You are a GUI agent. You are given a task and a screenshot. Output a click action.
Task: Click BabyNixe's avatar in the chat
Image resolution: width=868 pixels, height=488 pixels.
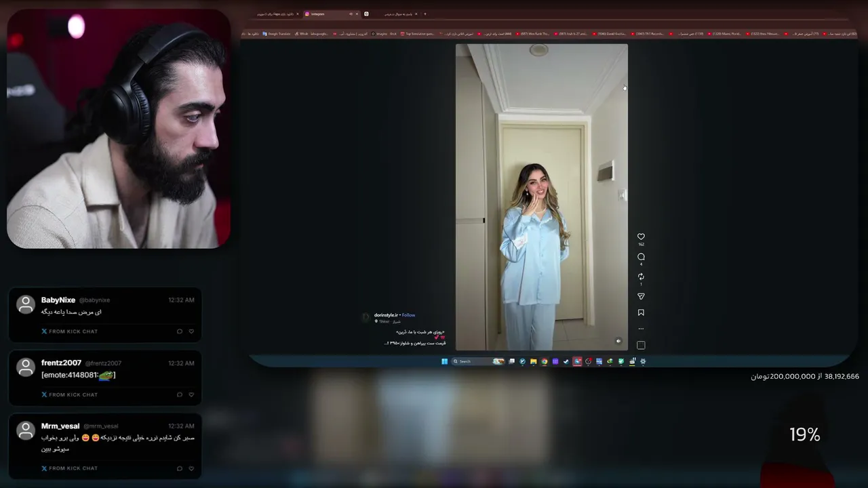click(x=26, y=304)
